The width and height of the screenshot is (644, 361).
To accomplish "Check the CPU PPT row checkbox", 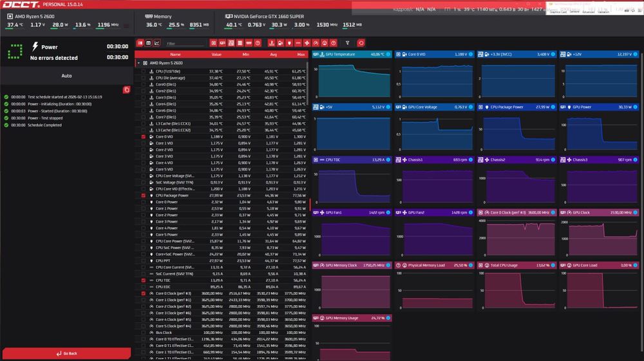I will 144,261.
